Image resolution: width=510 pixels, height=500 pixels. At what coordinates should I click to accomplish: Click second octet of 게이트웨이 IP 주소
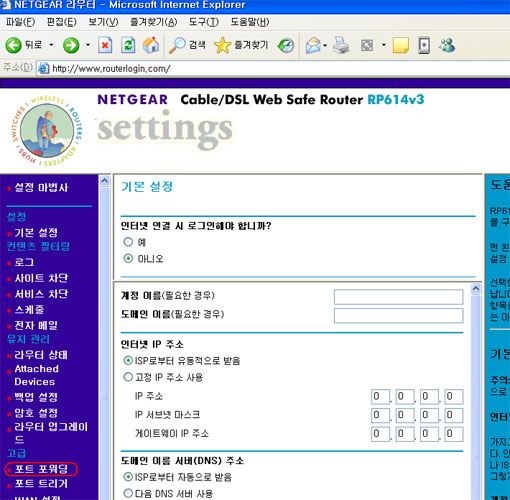pyautogui.click(x=405, y=434)
